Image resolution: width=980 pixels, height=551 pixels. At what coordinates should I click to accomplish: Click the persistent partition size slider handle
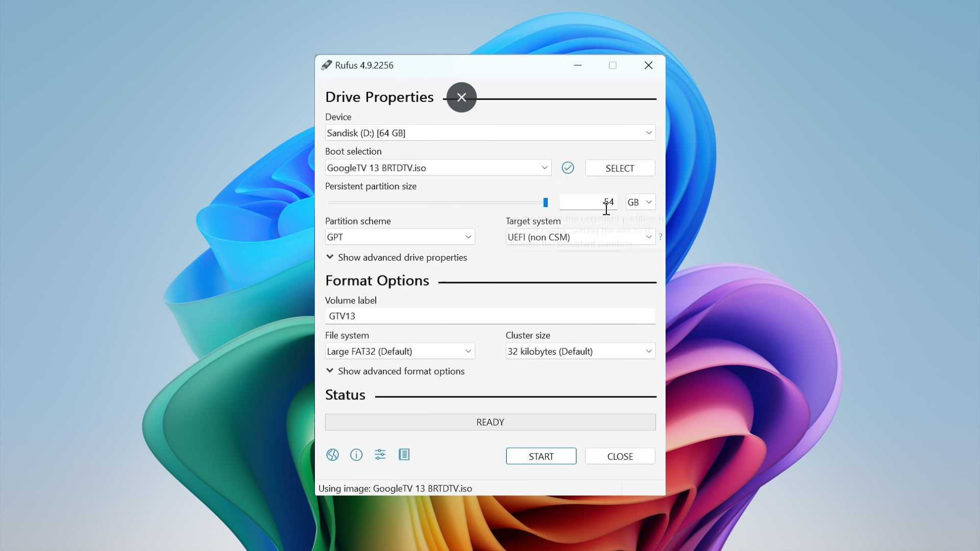coord(545,203)
